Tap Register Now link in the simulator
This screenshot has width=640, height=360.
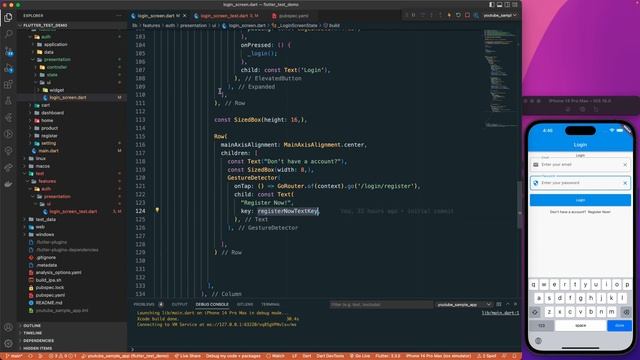click(x=599, y=212)
